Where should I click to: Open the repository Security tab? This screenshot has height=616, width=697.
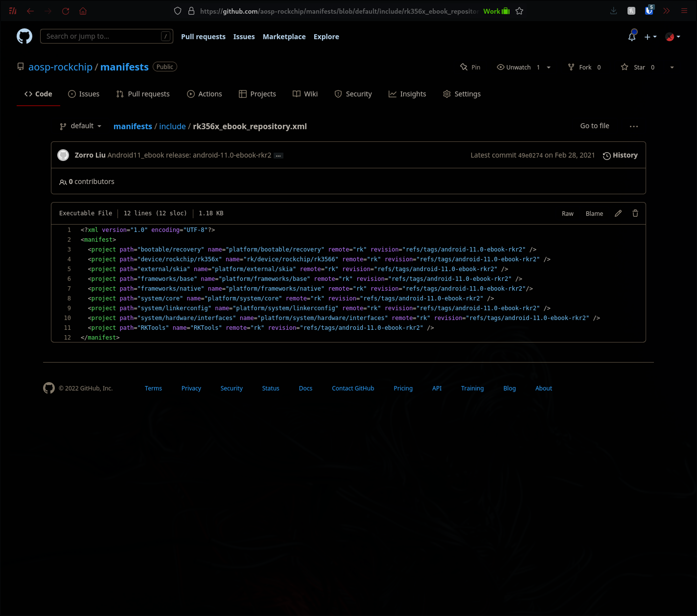(353, 94)
